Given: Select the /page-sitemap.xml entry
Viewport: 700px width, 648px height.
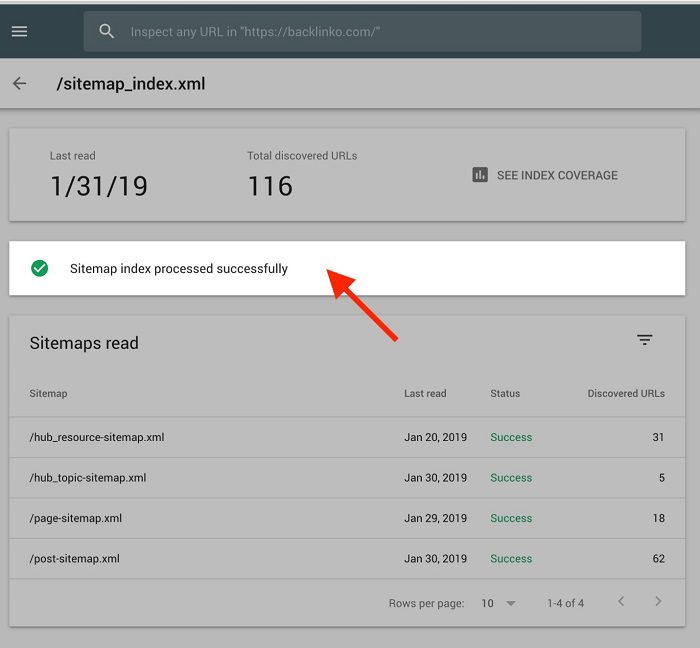Looking at the screenshot, I should pos(76,518).
